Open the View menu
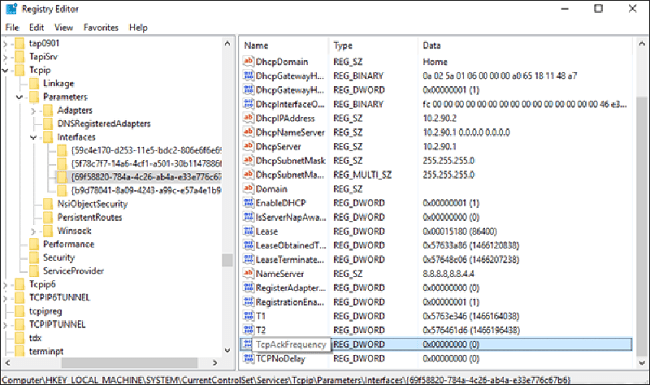Screen dimensions: 650x385 tap(63, 27)
